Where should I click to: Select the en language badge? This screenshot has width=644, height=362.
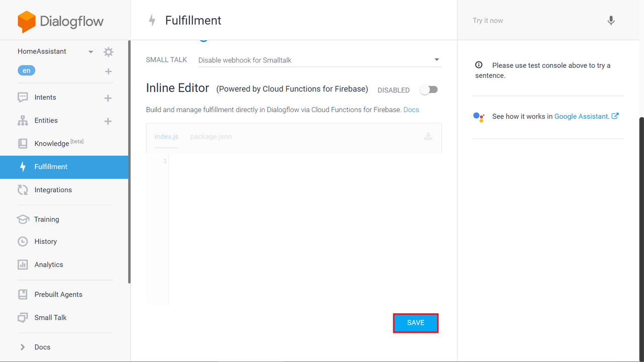(27, 71)
